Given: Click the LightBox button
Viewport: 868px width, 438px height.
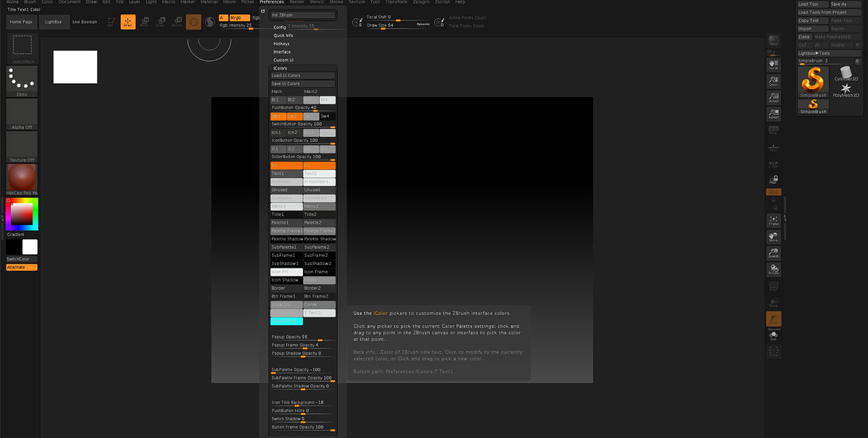Looking at the screenshot, I should (x=54, y=22).
